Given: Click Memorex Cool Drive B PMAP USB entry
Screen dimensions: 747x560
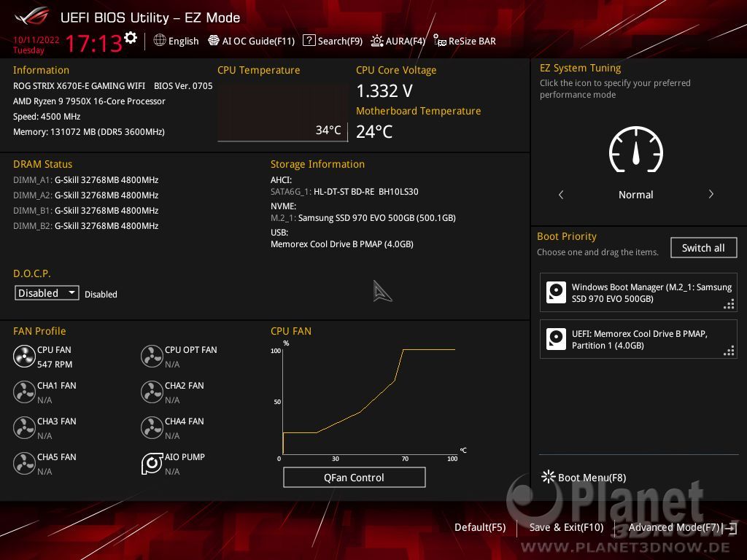Looking at the screenshot, I should click(342, 244).
